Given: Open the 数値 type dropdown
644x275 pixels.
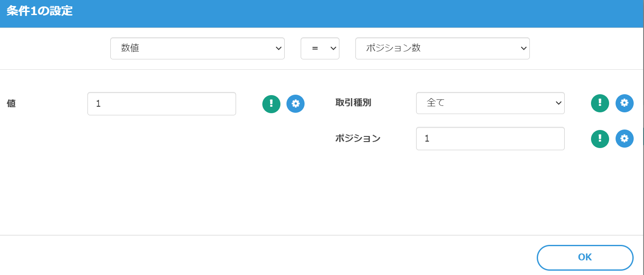Looking at the screenshot, I should tap(197, 48).
